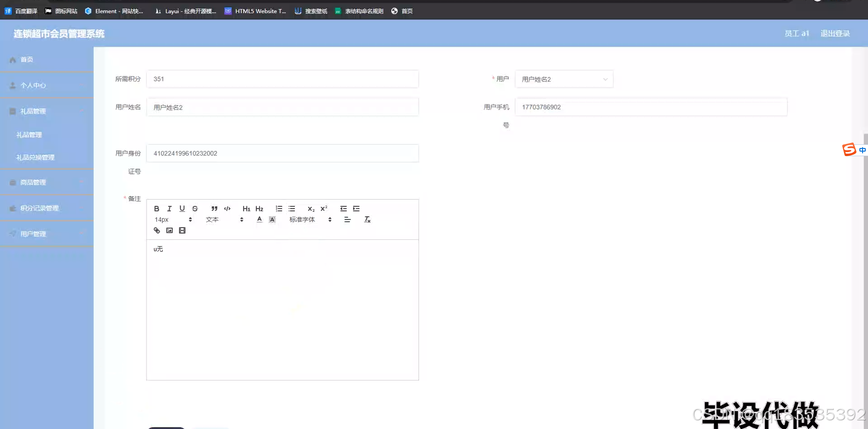Apply superscript formatting

coord(324,209)
